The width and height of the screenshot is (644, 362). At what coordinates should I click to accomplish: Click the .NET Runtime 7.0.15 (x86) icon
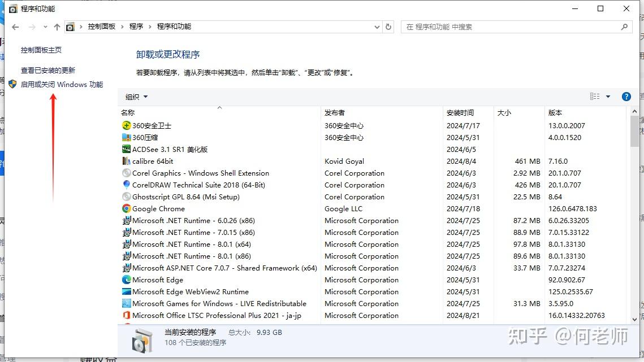[x=127, y=232]
